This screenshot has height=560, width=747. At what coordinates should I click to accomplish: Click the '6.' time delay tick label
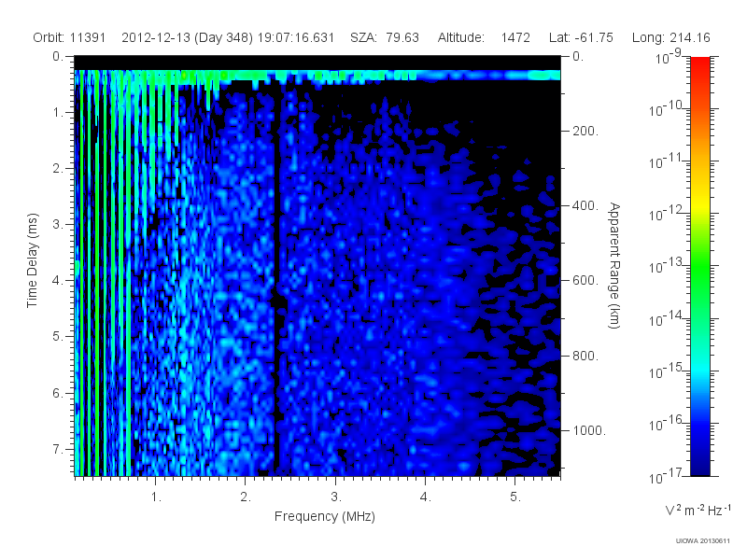click(x=58, y=393)
